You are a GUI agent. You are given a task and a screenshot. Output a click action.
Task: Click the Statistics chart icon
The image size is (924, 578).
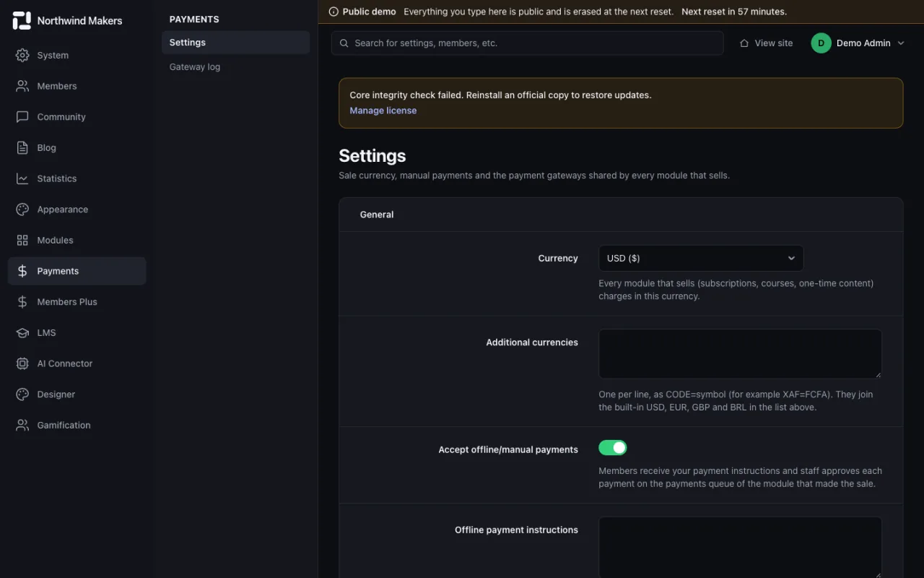(x=22, y=178)
